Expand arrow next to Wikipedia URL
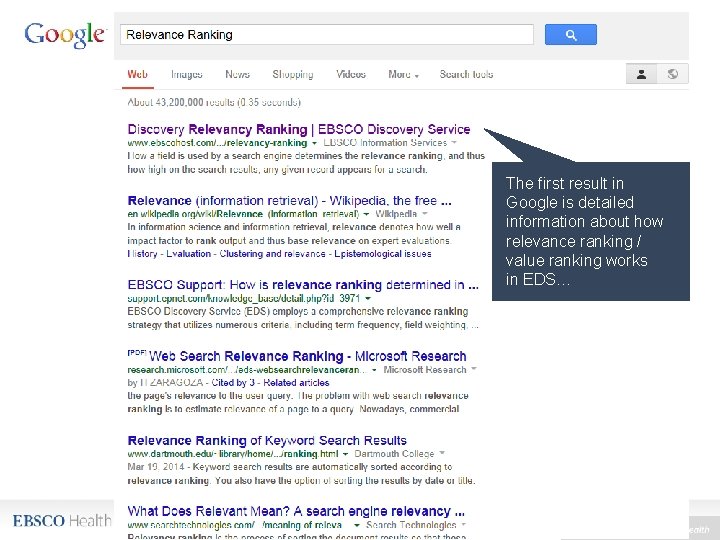720x540 pixels. [366, 214]
